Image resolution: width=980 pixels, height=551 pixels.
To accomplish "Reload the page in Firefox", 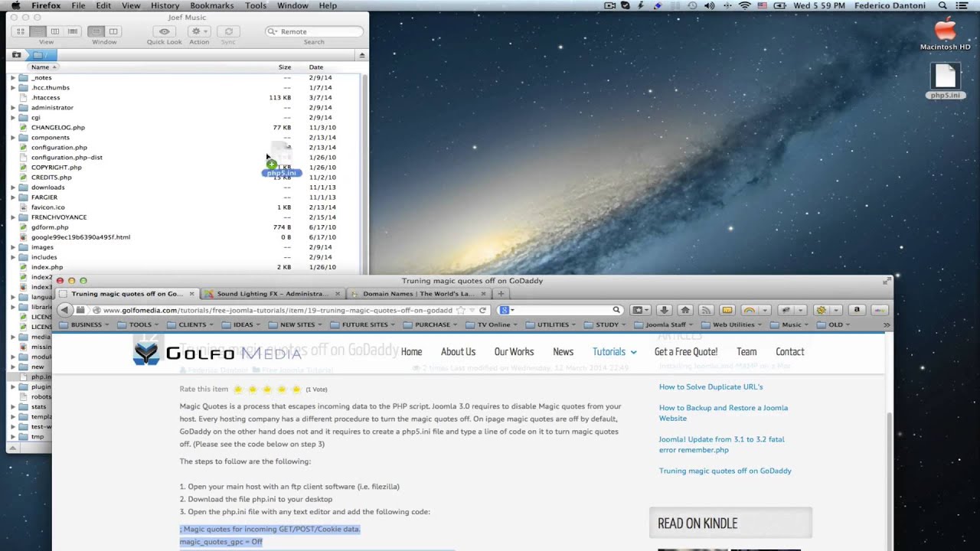I will click(x=482, y=310).
